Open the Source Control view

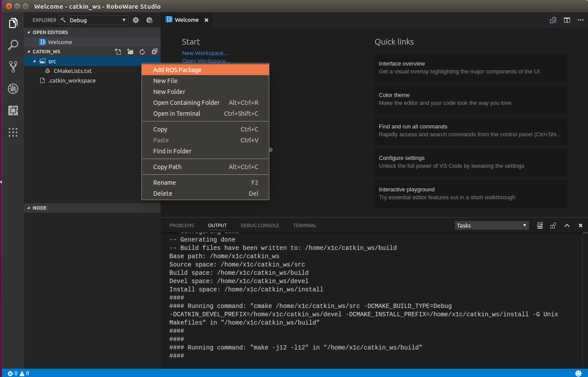13,66
